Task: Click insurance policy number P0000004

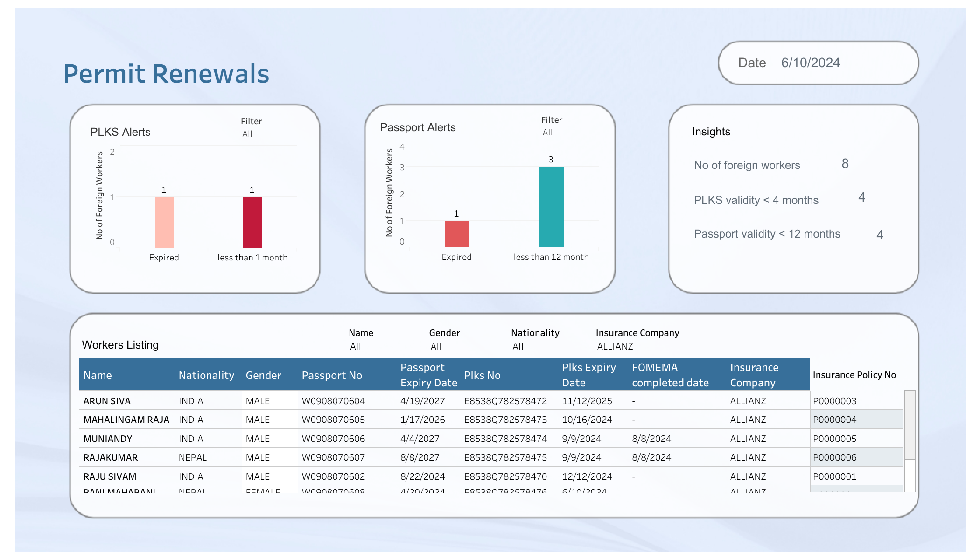Action: 834,420
